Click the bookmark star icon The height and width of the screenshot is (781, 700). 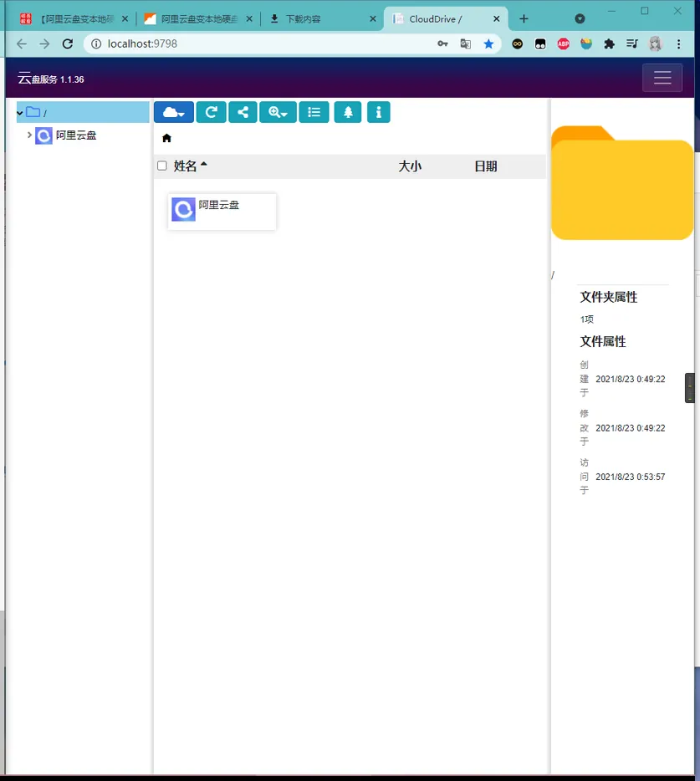pyautogui.click(x=488, y=43)
